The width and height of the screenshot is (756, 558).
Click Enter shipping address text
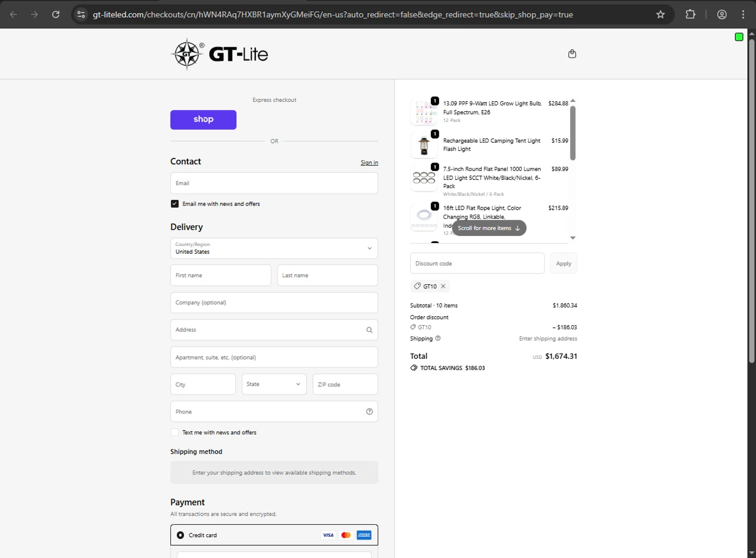548,339
